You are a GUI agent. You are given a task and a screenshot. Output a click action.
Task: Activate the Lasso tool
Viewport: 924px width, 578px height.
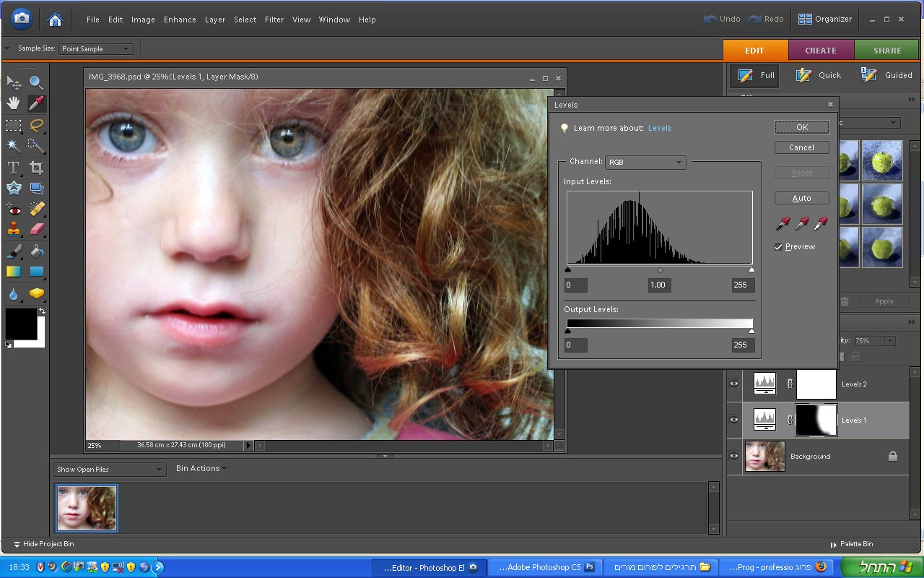coord(36,125)
